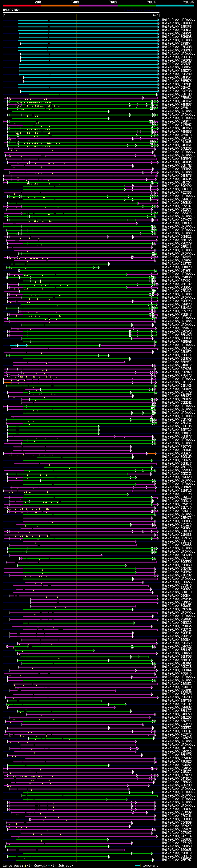
Task: Select hit label UniRef100_B6KBY7
Action: pos(177,436)
